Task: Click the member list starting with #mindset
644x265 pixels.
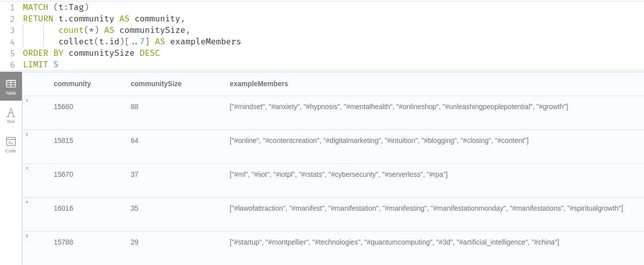Action: tap(399, 107)
